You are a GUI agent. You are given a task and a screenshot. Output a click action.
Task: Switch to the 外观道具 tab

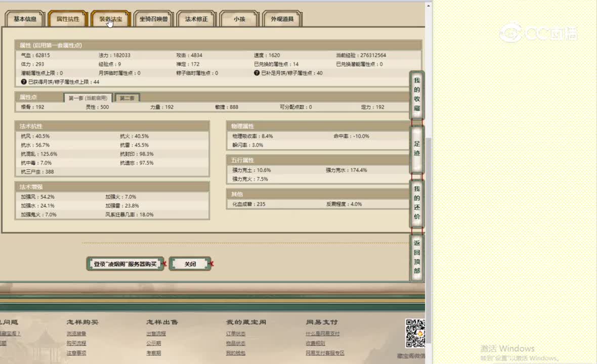click(x=282, y=19)
